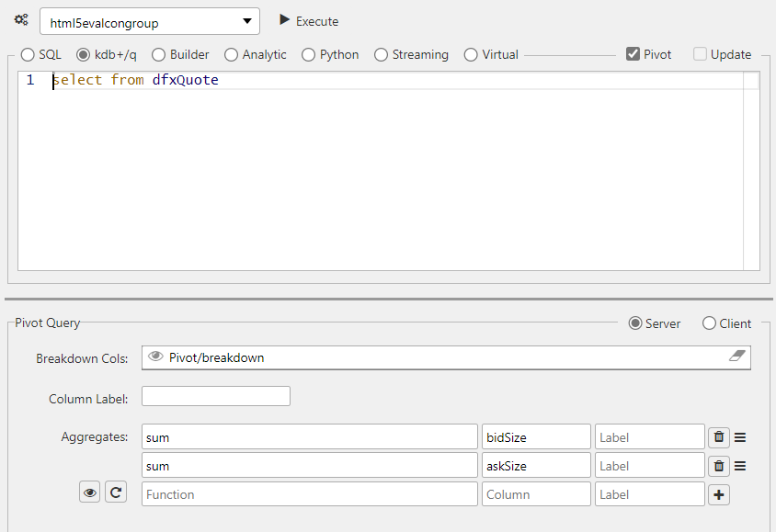Click inside the Column Label input
776x532 pixels.
(215, 395)
